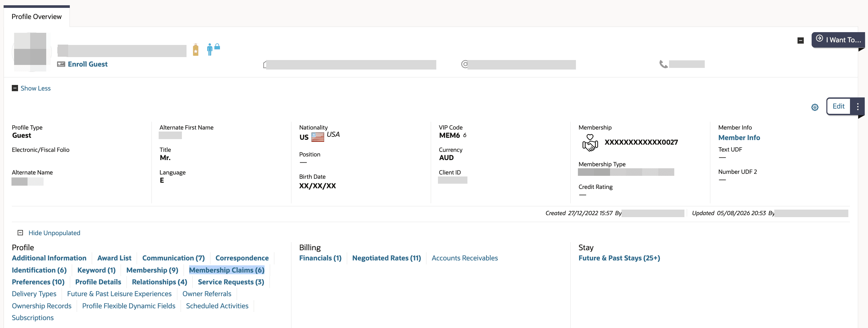Click the USA flag icon
Screen dimensions: 868x328
pos(317,137)
